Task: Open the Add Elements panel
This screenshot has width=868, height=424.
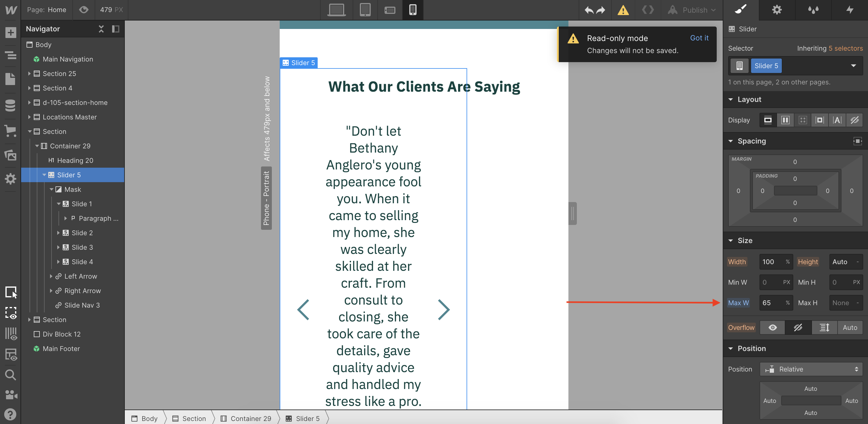Action: 11,33
